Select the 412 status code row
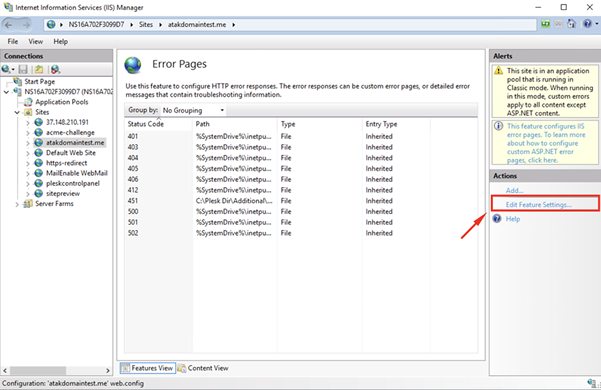601x390 pixels. coord(278,190)
